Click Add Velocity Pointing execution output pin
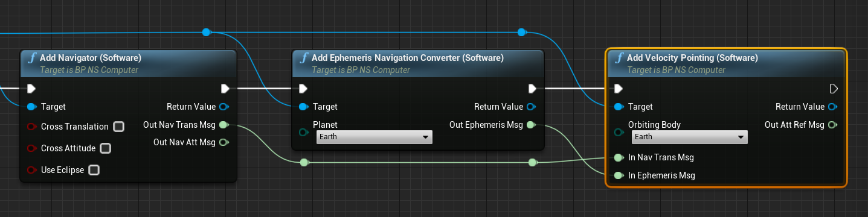The image size is (868, 217). coord(834,89)
